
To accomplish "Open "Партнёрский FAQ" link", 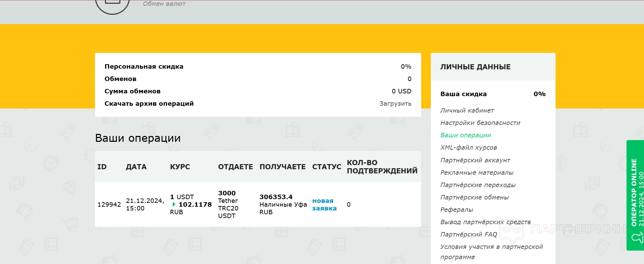I will click(x=469, y=234).
